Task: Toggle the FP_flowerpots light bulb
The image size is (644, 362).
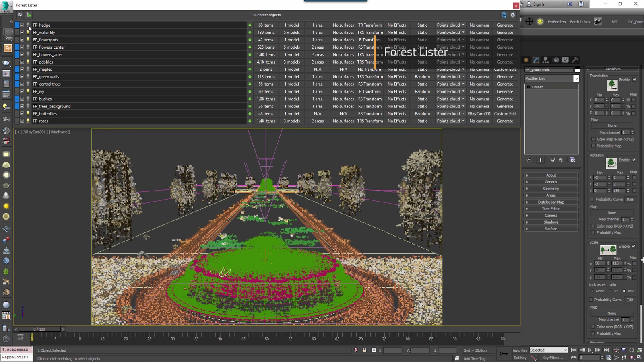Action: 28,39
